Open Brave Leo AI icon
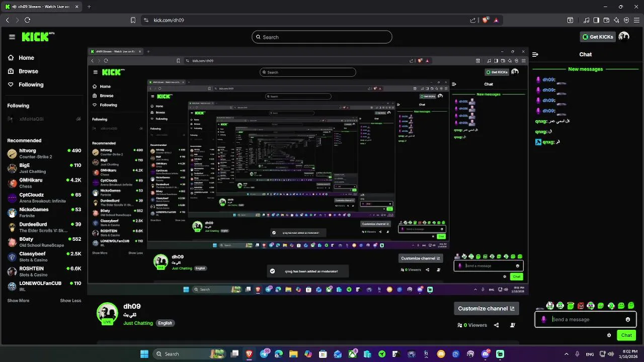Viewport: 644px width, 362px height. (x=616, y=20)
